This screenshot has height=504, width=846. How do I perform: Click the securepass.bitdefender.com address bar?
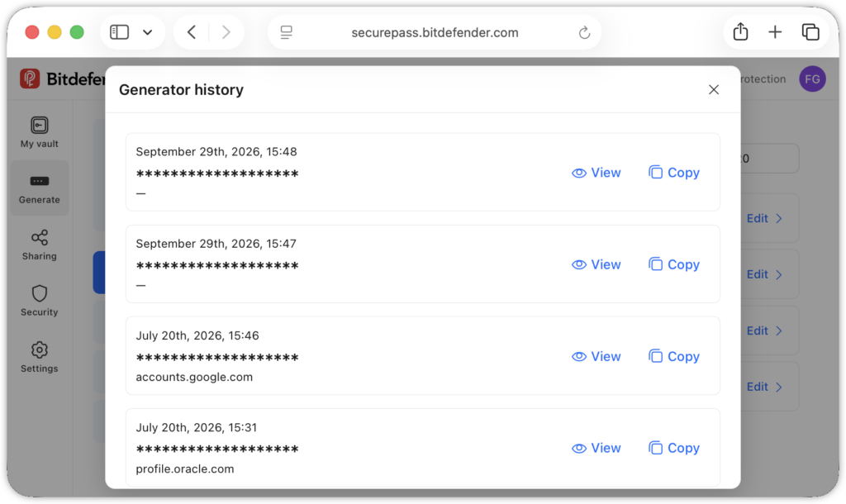435,32
